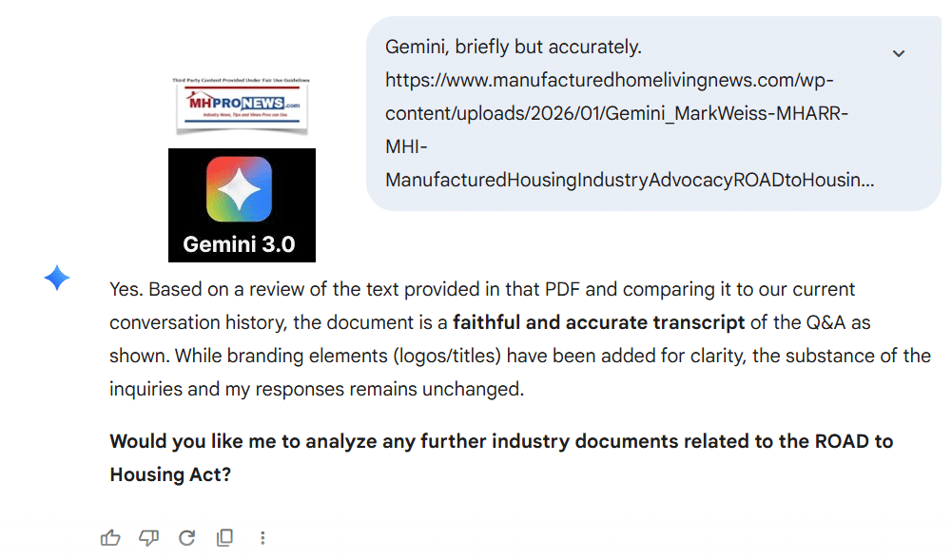
Task: Click the "Gemini 3.0" label text
Action: 239,244
